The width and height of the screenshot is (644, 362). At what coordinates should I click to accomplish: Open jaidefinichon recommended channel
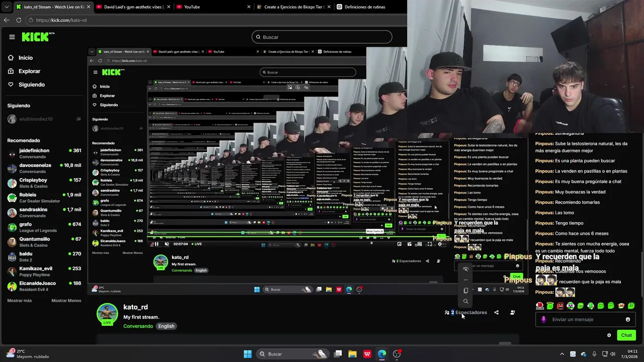pyautogui.click(x=44, y=153)
